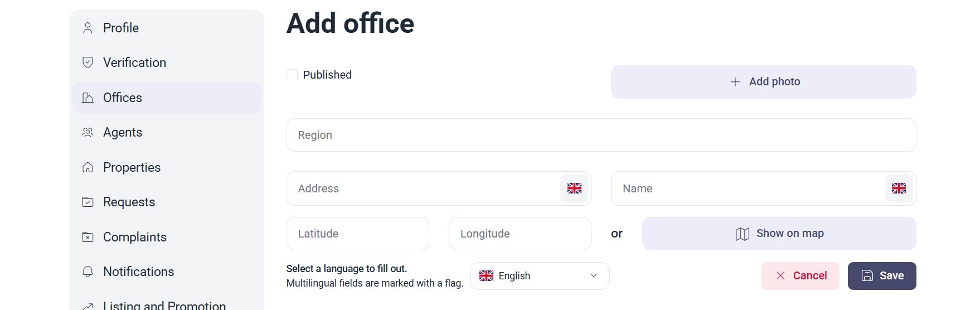The height and width of the screenshot is (310, 980).
Task: Click the Notifications bell icon
Action: [x=88, y=272]
